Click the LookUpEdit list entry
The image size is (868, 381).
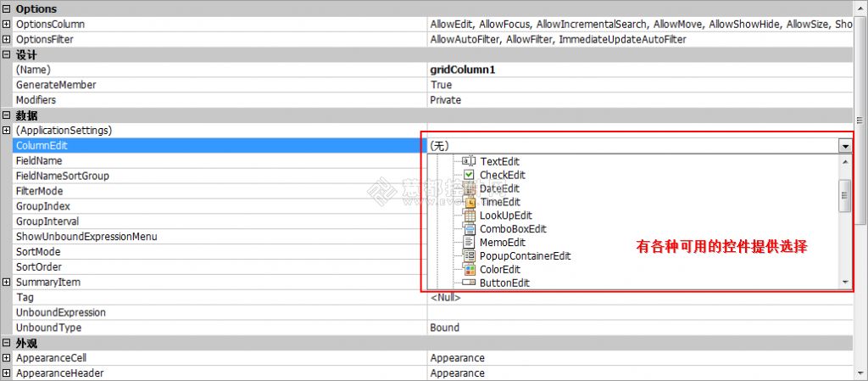tap(506, 216)
